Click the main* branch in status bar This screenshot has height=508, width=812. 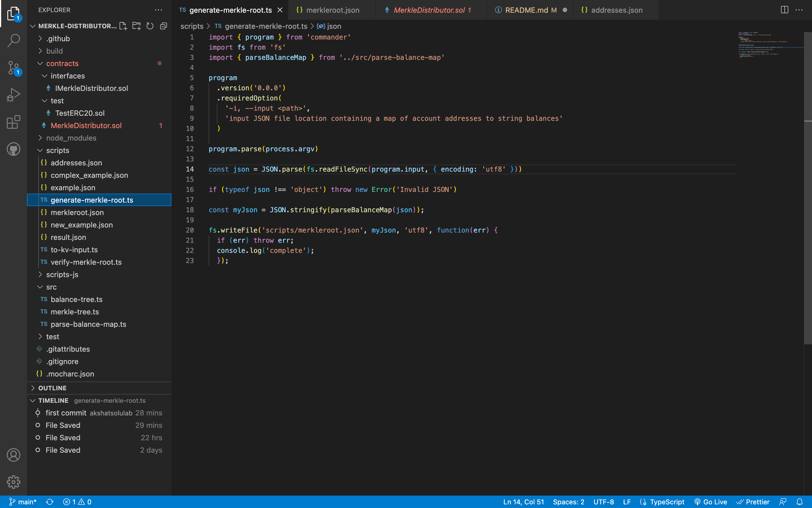[23, 502]
